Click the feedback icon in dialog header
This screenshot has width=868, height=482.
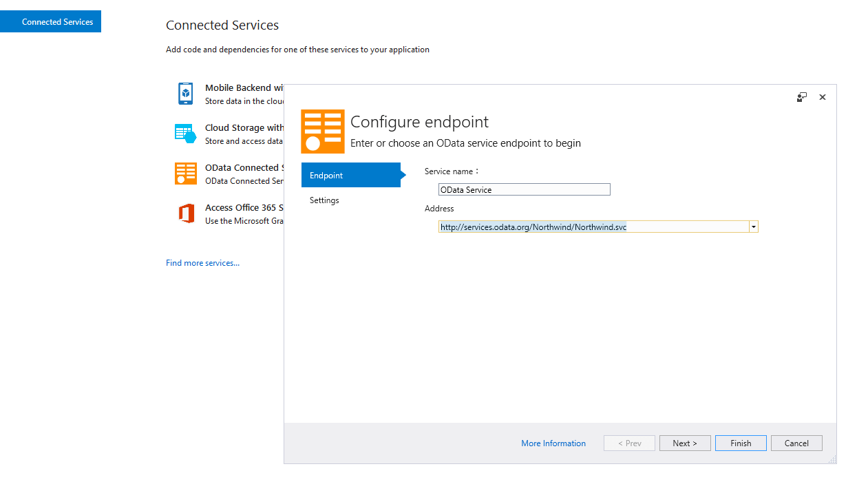802,97
